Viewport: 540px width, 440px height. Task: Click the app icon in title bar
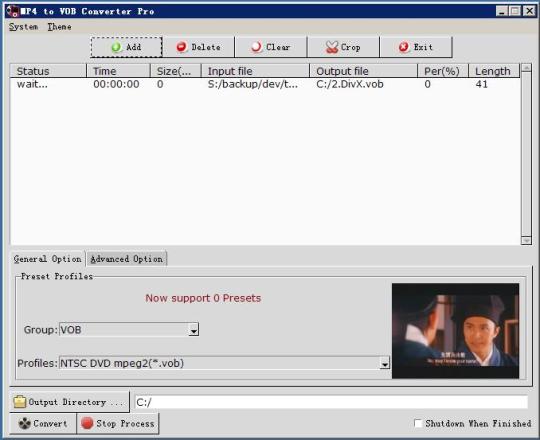click(12, 11)
